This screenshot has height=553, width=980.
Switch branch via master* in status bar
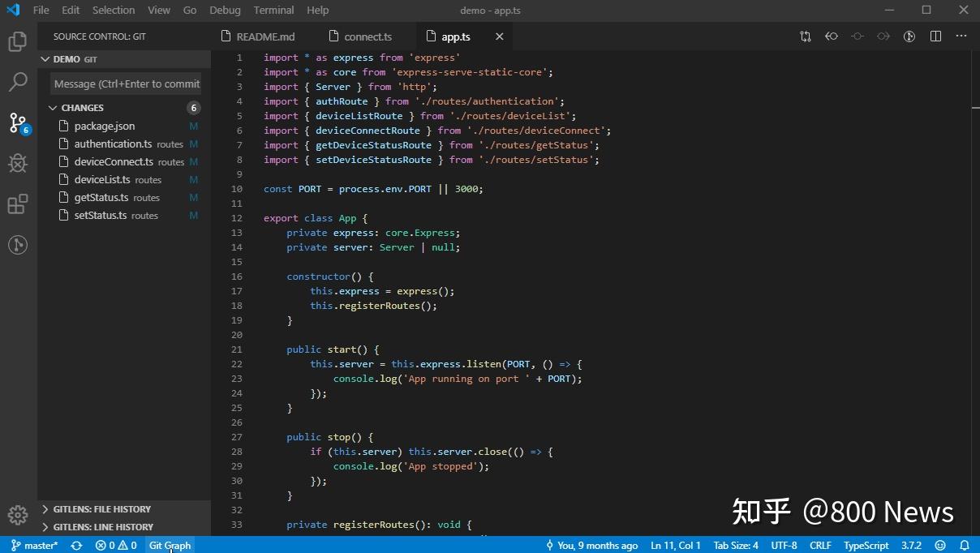[x=35, y=546]
